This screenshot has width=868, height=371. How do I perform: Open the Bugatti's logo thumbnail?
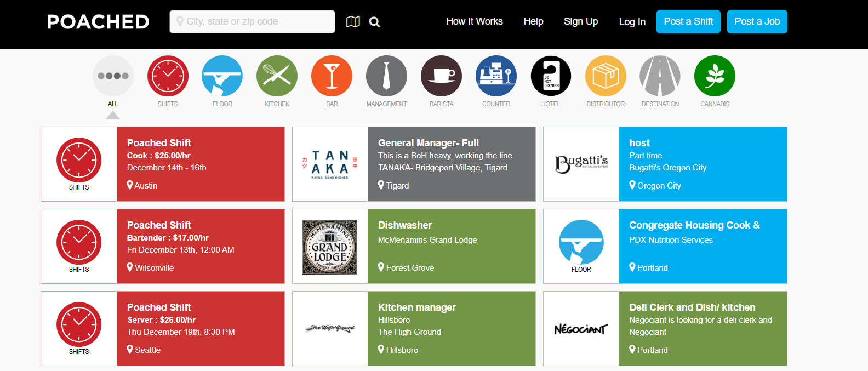click(581, 164)
